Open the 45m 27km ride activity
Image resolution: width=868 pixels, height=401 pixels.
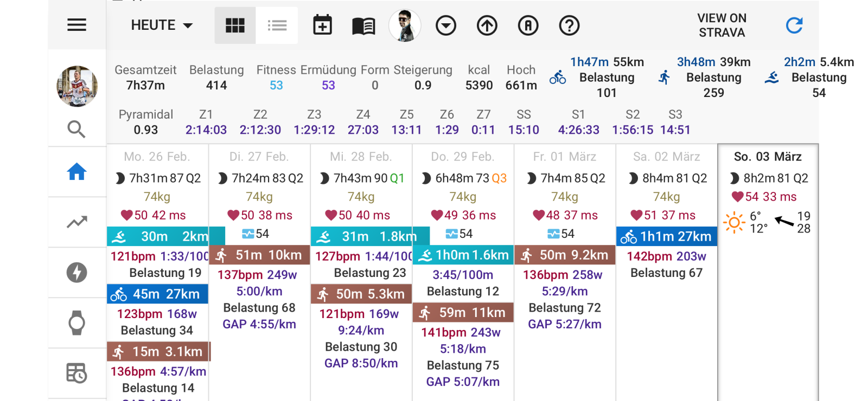pyautogui.click(x=157, y=294)
